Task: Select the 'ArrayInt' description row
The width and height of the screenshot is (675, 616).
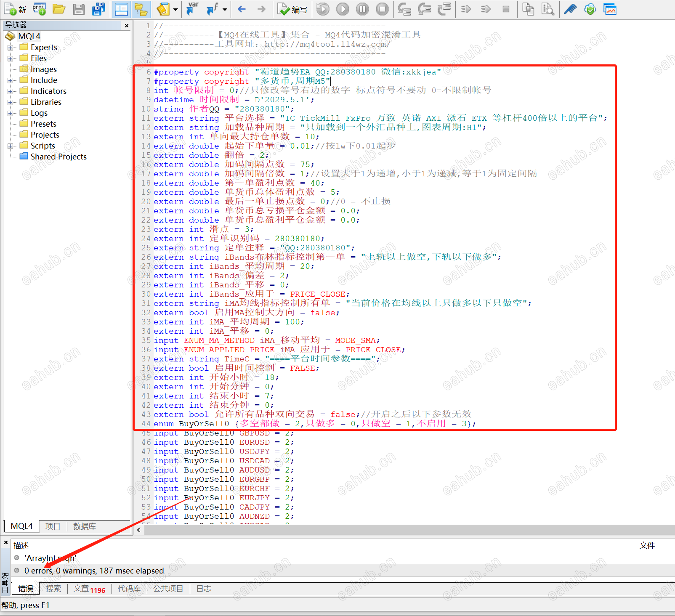Action: click(343, 558)
